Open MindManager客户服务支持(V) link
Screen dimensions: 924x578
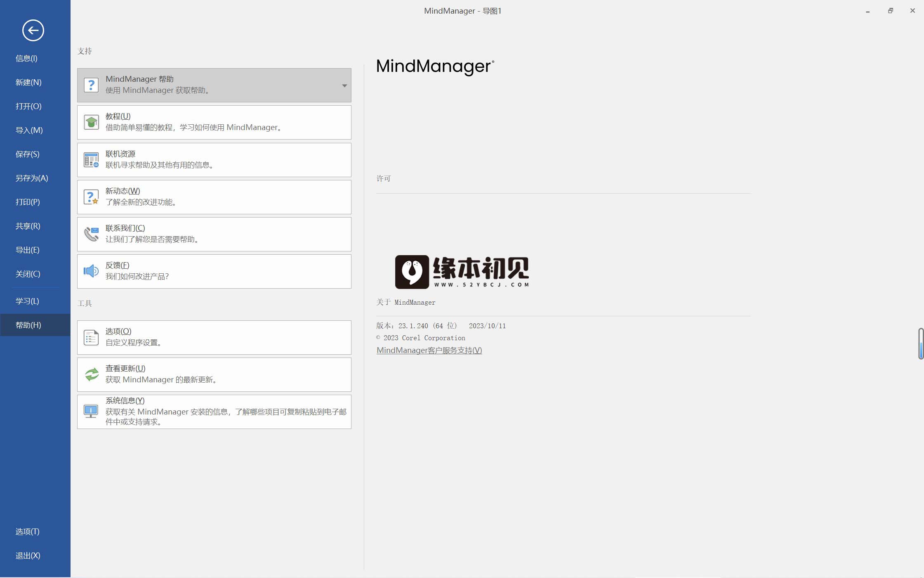[x=429, y=350]
